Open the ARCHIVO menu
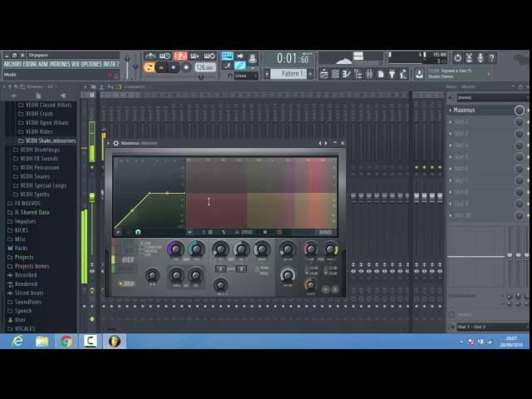Image resolution: width=532 pixels, height=399 pixels. (13, 64)
